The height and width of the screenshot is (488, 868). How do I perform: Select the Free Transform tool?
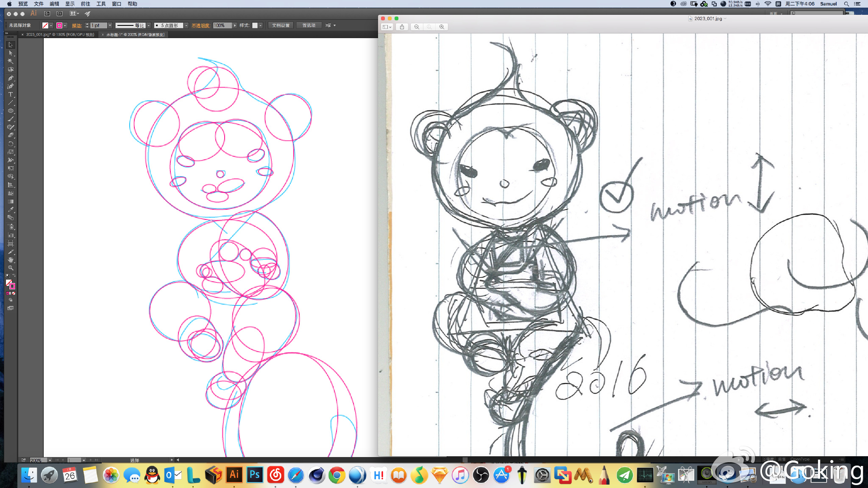point(11,169)
